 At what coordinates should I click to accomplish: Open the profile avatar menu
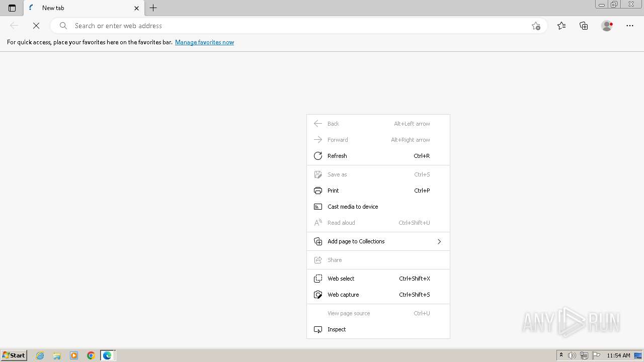(607, 26)
